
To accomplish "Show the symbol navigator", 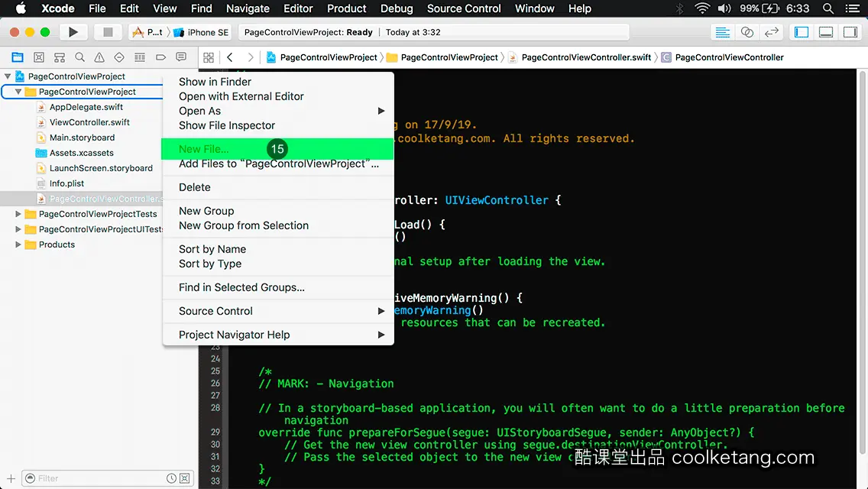I will (60, 57).
